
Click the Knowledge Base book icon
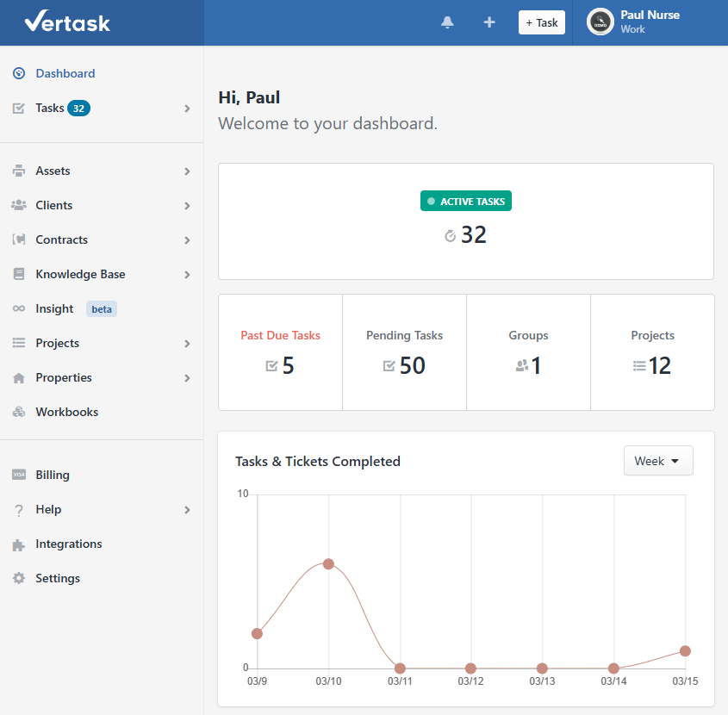tap(17, 274)
